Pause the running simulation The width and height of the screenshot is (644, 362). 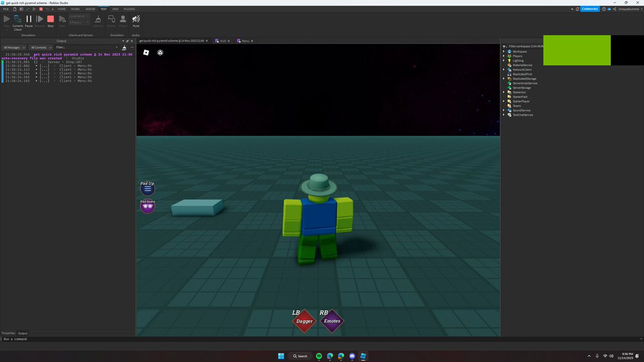[29, 20]
